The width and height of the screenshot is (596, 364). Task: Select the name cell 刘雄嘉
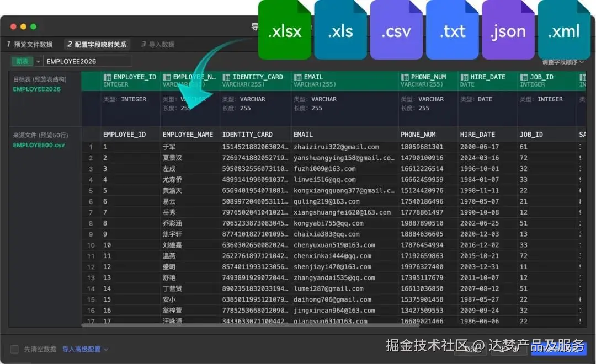click(x=172, y=245)
